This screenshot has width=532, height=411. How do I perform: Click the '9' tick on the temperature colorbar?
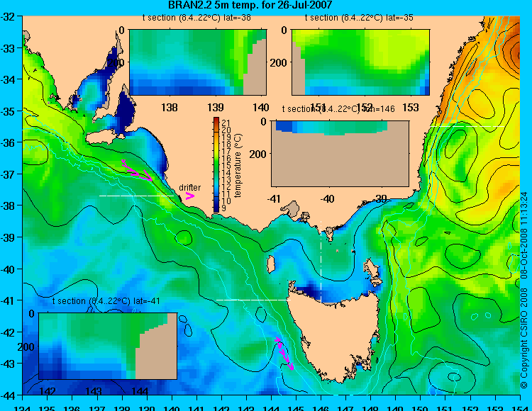pyautogui.click(x=224, y=208)
